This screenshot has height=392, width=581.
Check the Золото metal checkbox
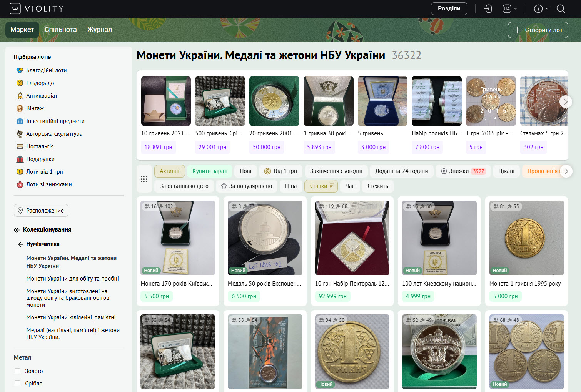coord(17,371)
